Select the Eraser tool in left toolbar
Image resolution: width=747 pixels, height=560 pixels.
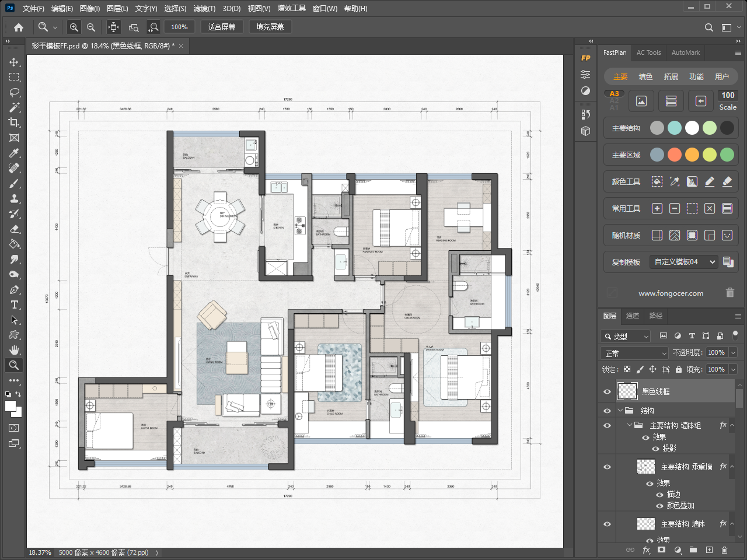pos(14,229)
